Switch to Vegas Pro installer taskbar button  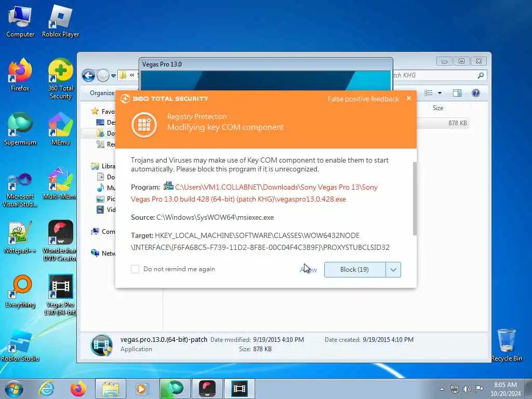pyautogui.click(x=239, y=389)
